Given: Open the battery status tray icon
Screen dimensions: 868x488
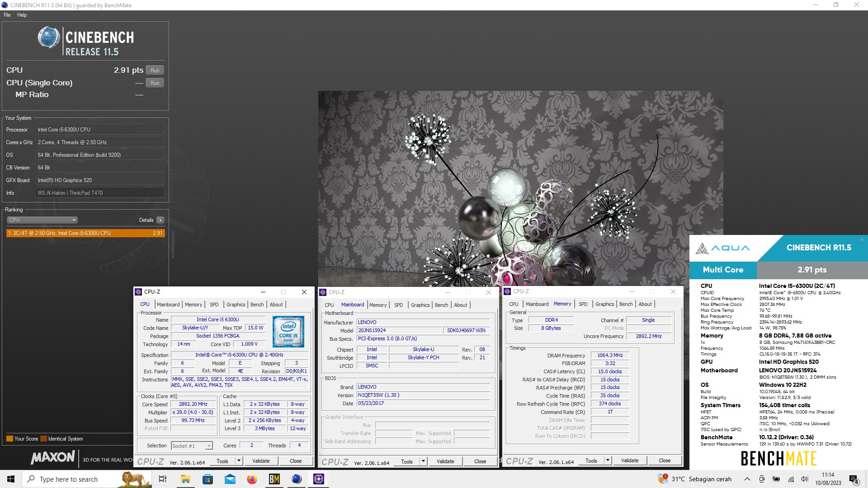Looking at the screenshot, I should pos(776,479).
